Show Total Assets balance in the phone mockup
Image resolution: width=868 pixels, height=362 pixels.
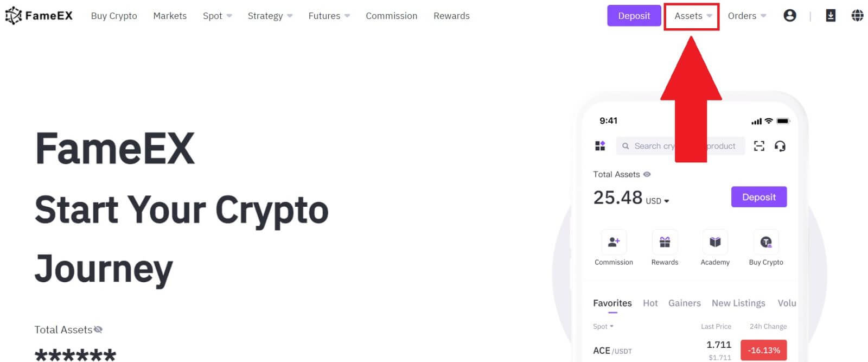pyautogui.click(x=646, y=174)
